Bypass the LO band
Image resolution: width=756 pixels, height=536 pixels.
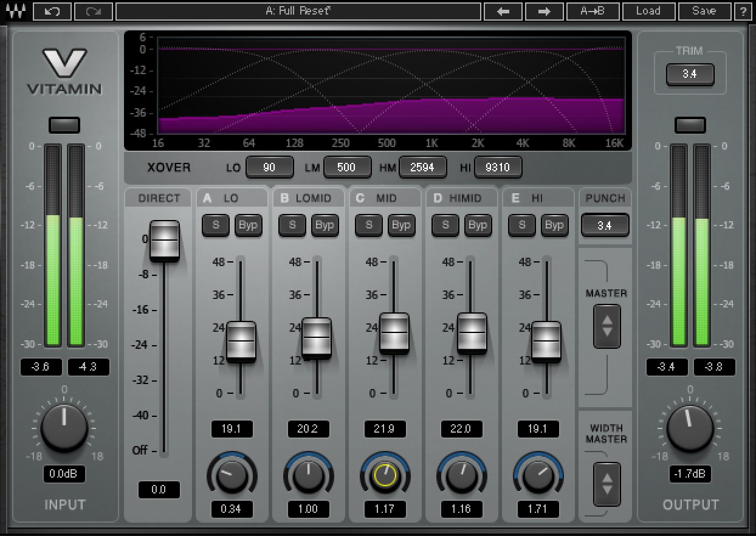[x=248, y=225]
